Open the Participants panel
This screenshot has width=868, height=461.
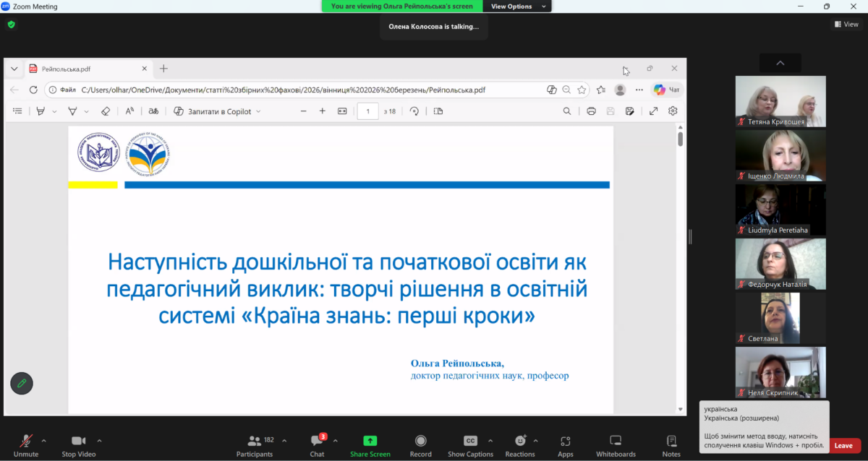(x=255, y=441)
